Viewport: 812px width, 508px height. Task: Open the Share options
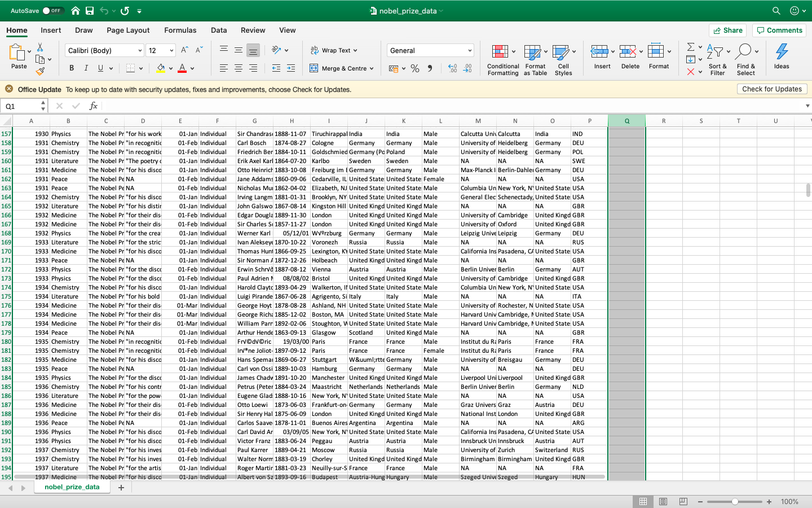coord(727,30)
